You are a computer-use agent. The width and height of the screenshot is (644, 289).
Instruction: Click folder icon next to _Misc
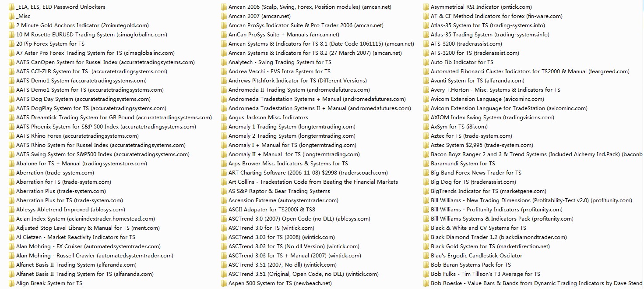pos(11,16)
